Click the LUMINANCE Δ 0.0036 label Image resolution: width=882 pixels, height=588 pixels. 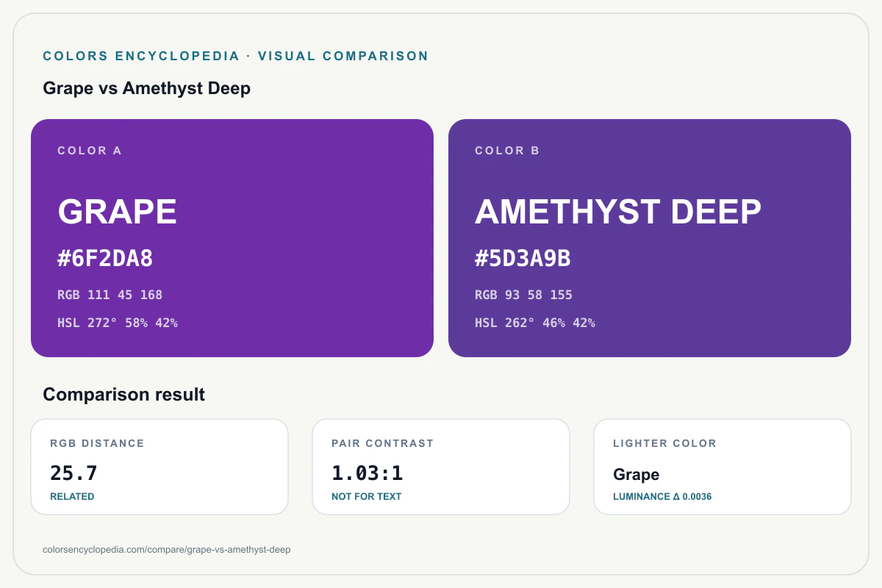[x=662, y=496]
